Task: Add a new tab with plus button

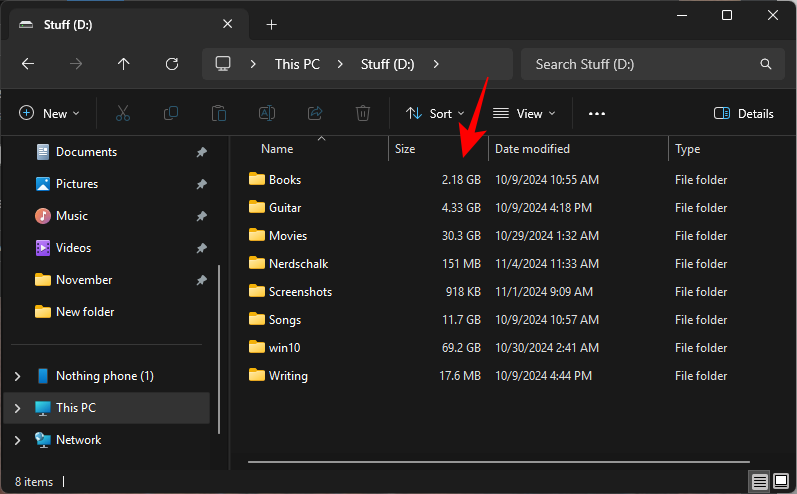Action: pos(271,24)
